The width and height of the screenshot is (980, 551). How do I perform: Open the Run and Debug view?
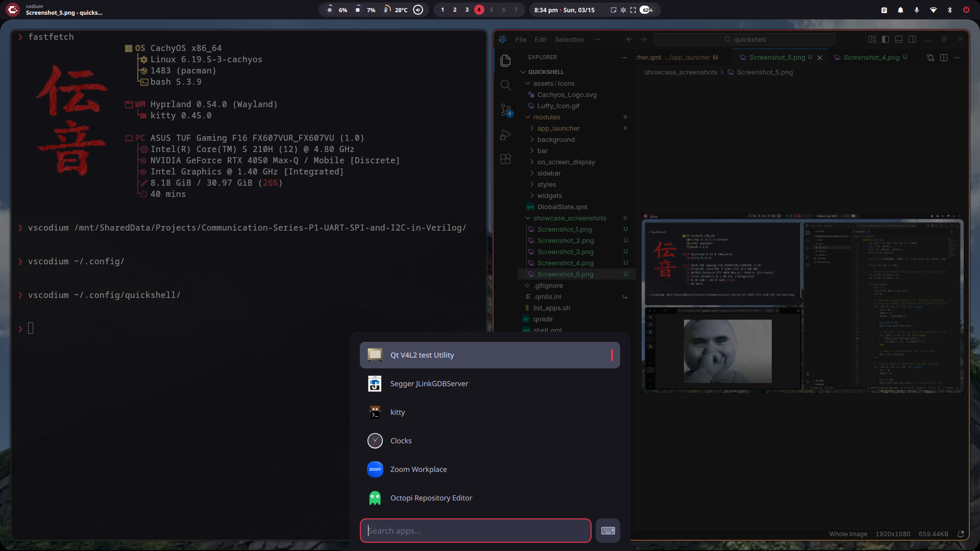pos(505,135)
